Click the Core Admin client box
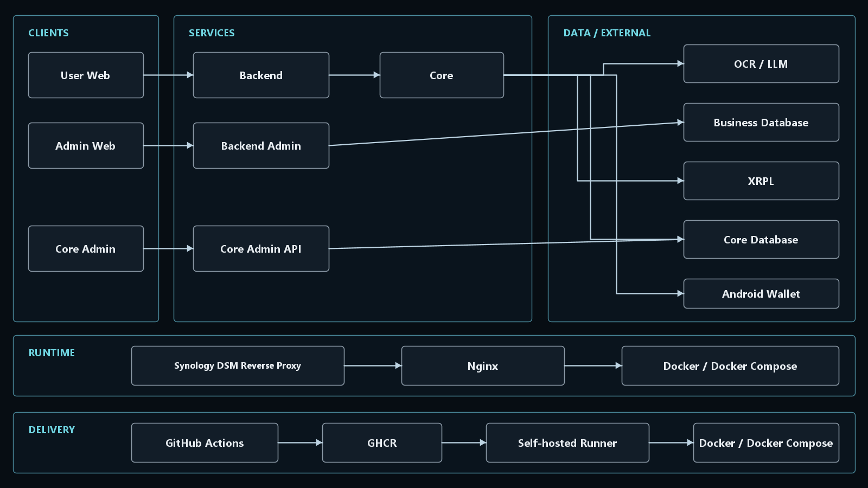This screenshot has height=488, width=868. [x=86, y=249]
